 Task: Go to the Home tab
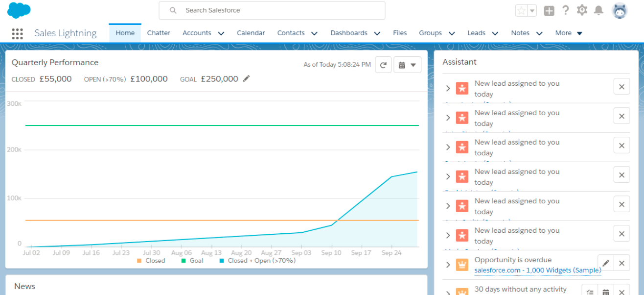pyautogui.click(x=125, y=33)
